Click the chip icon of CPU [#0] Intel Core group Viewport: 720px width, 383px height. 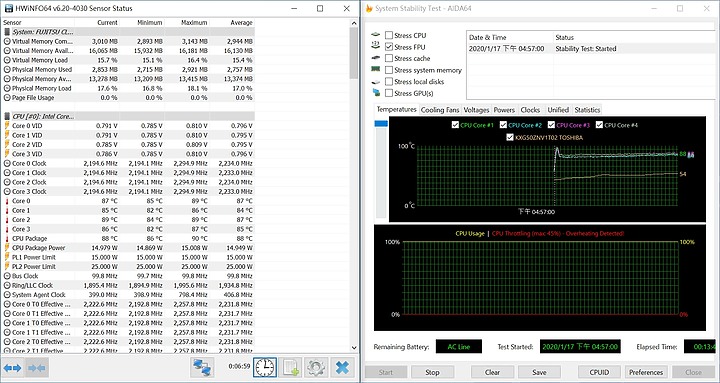tap(7, 116)
